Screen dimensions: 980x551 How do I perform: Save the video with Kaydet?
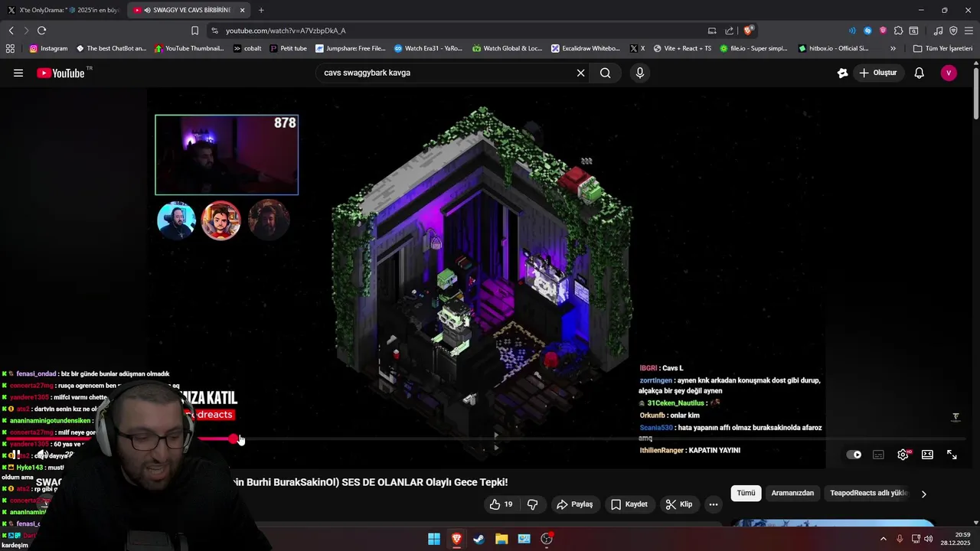629,504
